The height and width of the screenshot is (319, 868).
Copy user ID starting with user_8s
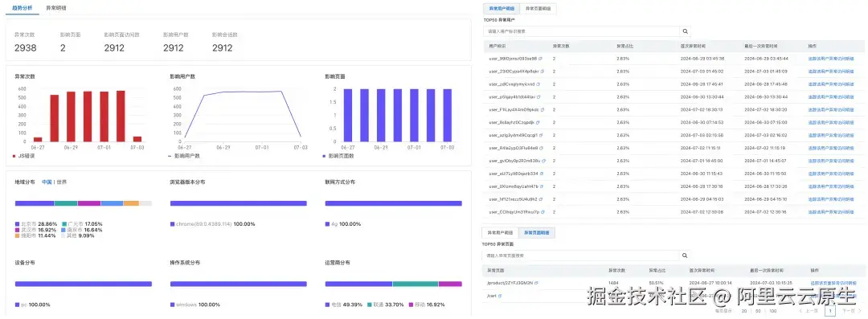(537, 122)
